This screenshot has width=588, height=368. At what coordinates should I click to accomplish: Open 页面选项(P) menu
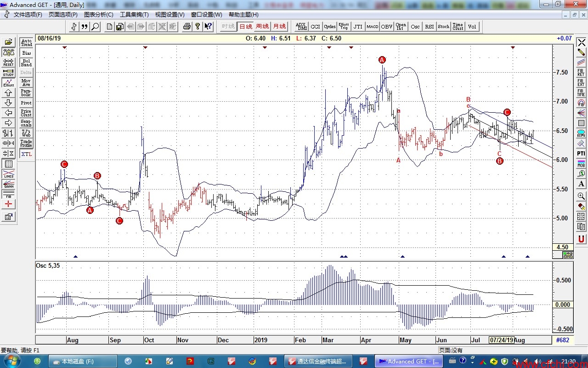tap(63, 15)
